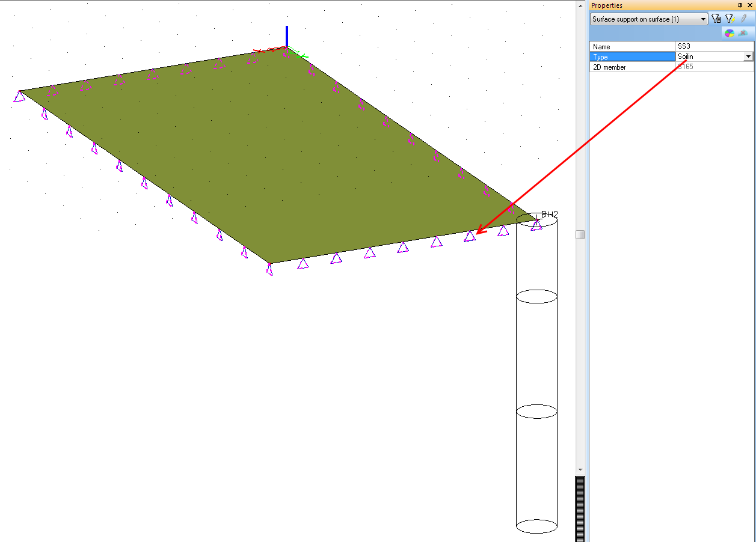Select the Type property row label
The width and height of the screenshot is (756, 542).
tap(633, 56)
